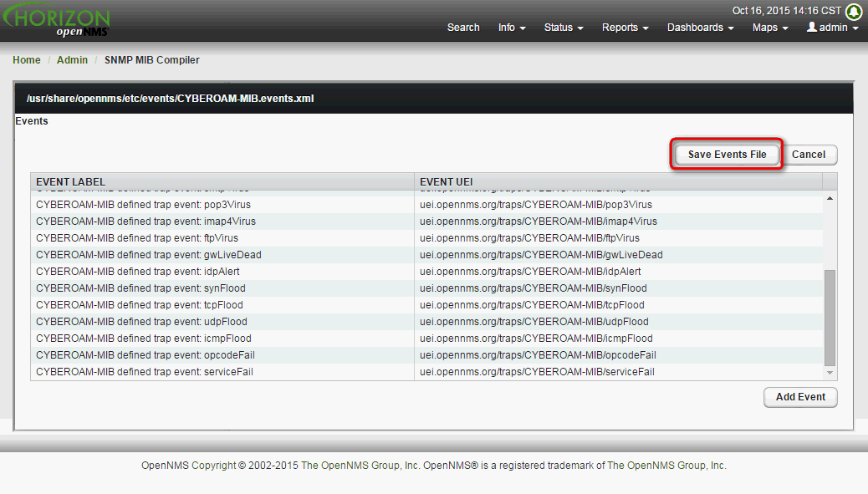The width and height of the screenshot is (868, 494).
Task: Expand the Info dropdown menu
Action: [x=512, y=28]
